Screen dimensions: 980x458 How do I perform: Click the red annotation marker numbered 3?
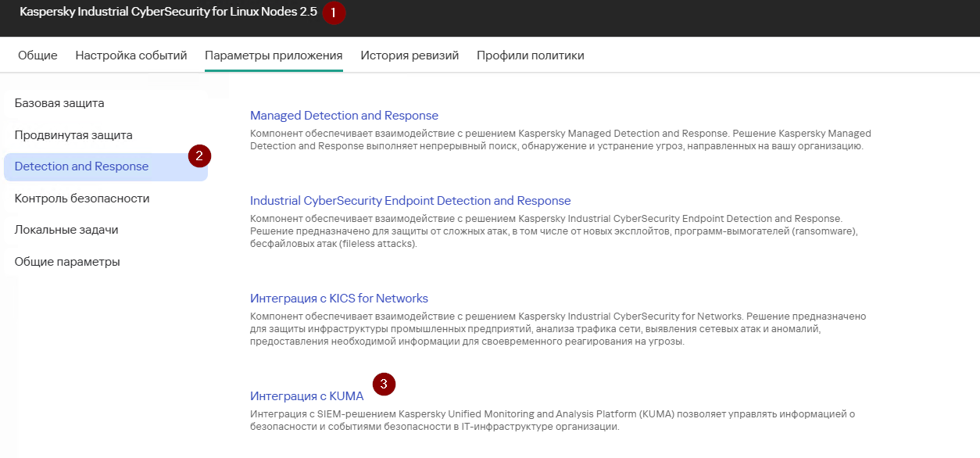pos(384,384)
